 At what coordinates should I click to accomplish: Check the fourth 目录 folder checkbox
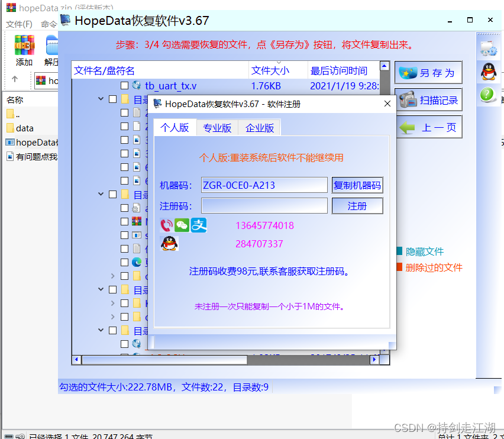tap(112, 330)
